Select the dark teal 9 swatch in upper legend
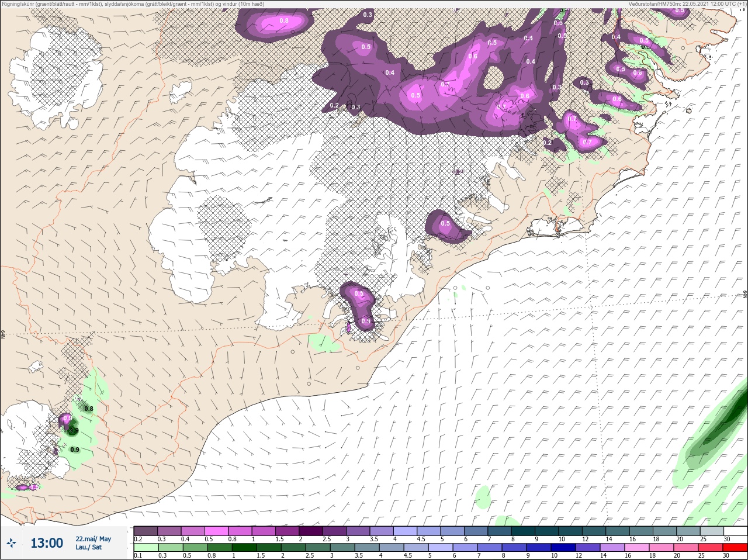The image size is (748, 560). [547, 531]
